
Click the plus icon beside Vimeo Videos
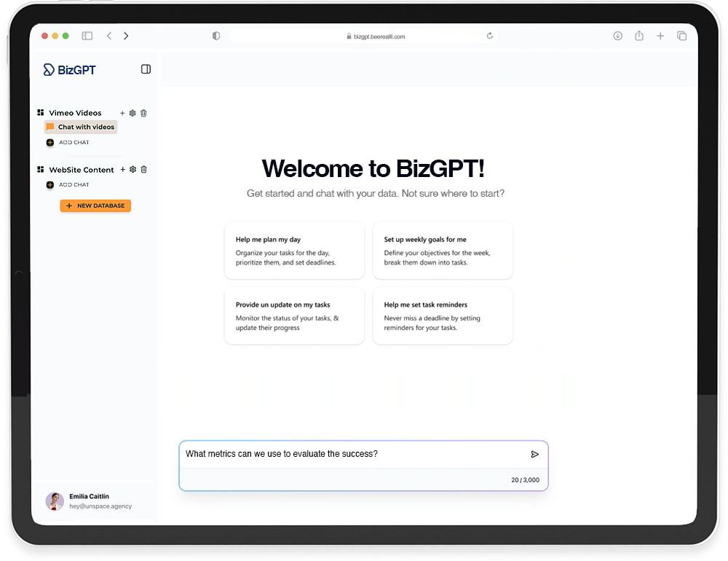[x=122, y=113]
